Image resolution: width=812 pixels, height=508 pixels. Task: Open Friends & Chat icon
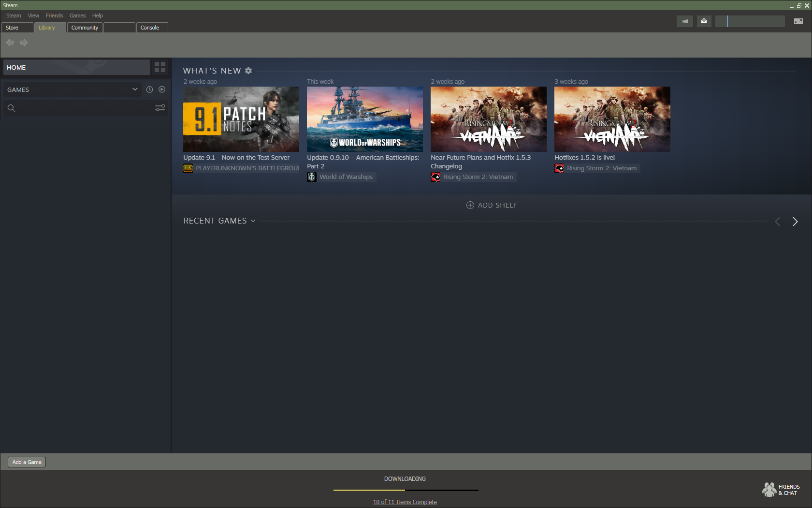(769, 490)
